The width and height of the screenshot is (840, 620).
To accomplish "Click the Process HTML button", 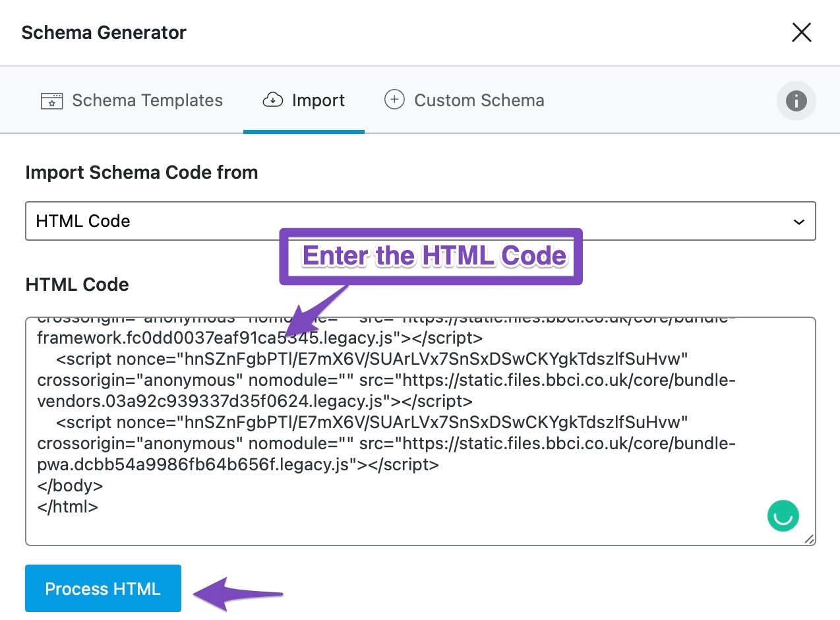I will click(x=103, y=588).
